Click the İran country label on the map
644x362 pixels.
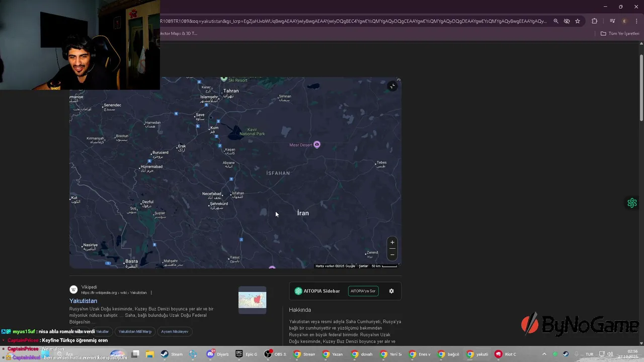303,213
